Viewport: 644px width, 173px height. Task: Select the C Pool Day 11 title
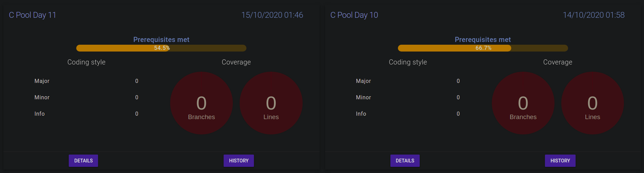[32, 15]
